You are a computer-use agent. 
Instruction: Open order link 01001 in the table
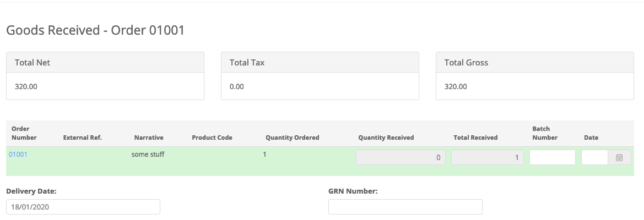(x=18, y=155)
